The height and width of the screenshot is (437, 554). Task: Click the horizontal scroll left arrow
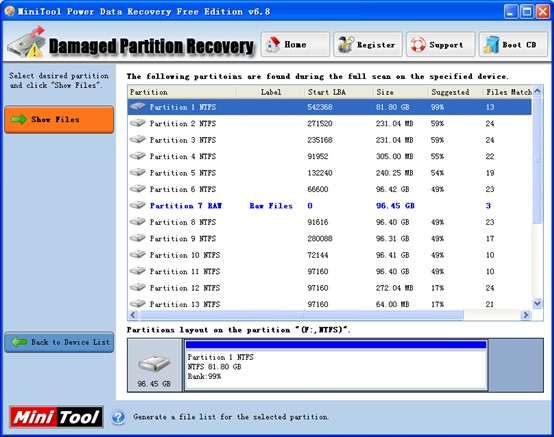tap(133, 315)
